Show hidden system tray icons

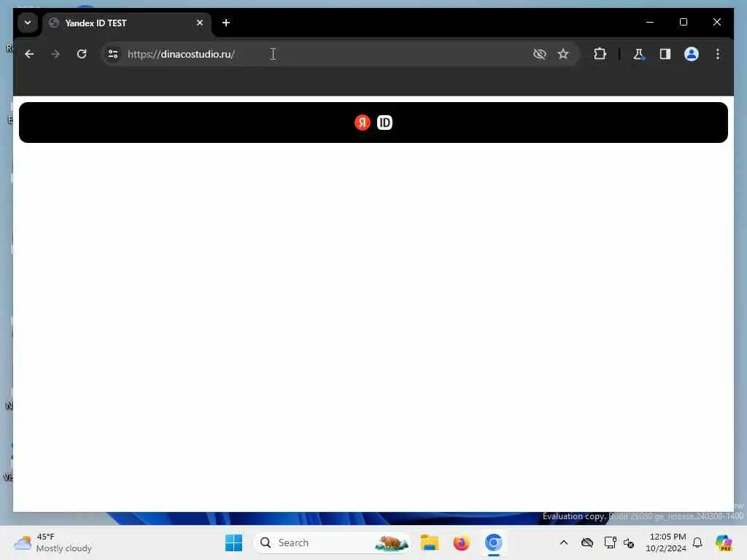pos(564,542)
